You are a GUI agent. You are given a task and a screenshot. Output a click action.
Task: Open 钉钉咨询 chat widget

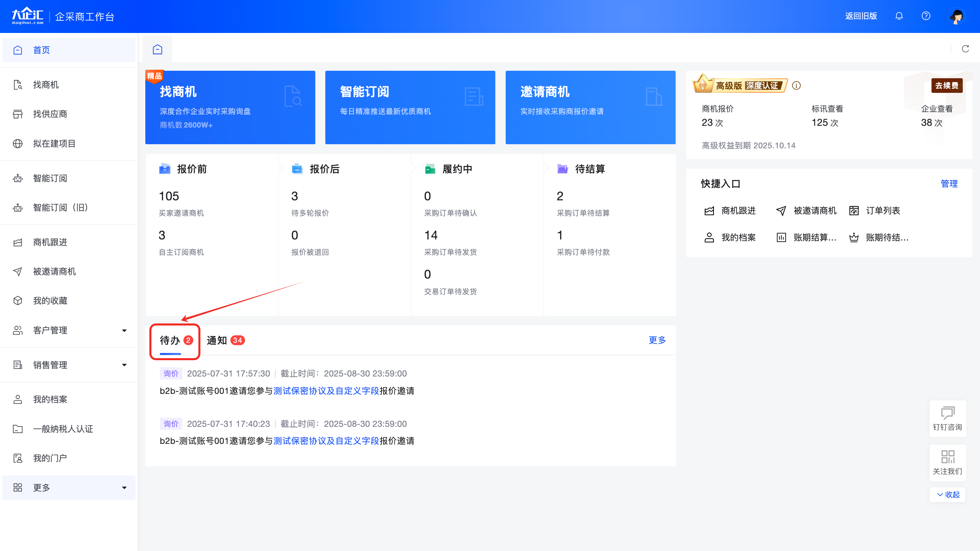click(x=947, y=418)
